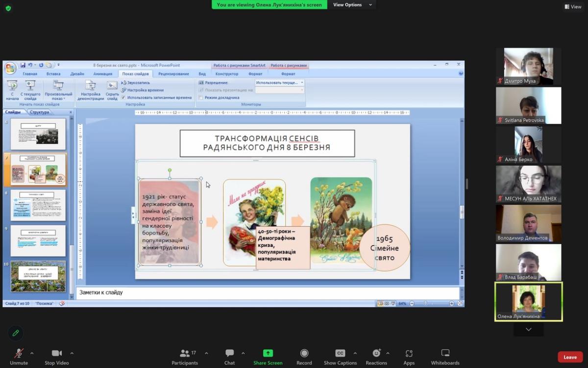The height and width of the screenshot is (368, 588).
Task: Open Zoom Reactions
Action: [376, 357]
